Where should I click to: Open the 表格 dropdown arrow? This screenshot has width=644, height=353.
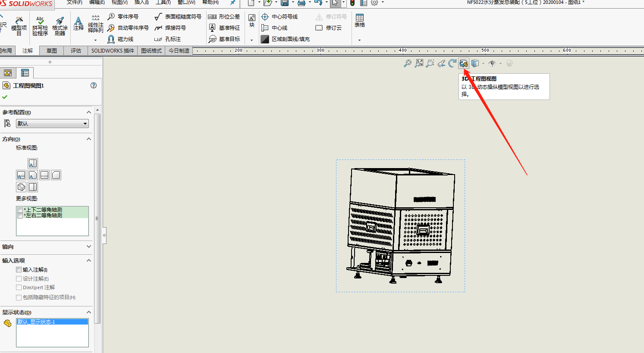359,40
